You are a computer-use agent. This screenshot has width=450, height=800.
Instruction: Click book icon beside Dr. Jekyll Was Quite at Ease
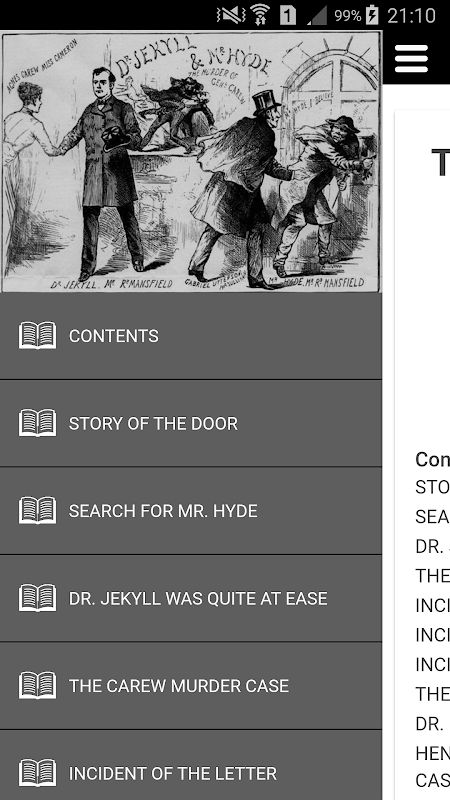37,598
